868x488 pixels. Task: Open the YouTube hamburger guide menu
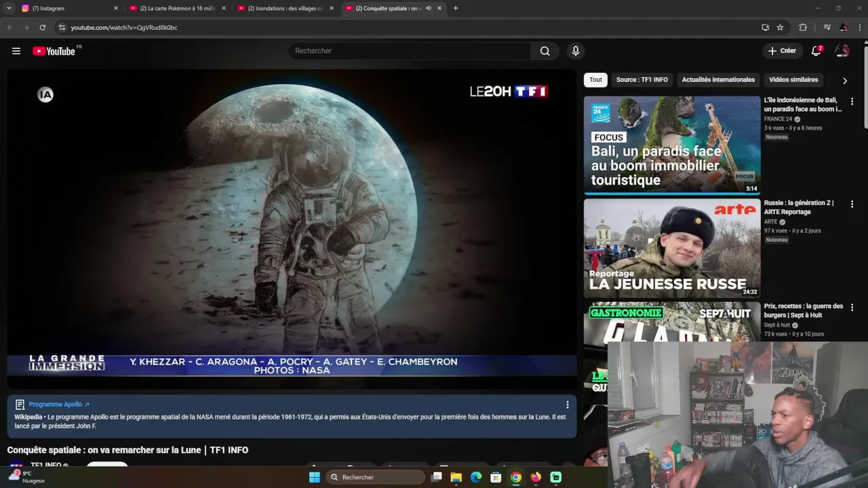tap(16, 51)
